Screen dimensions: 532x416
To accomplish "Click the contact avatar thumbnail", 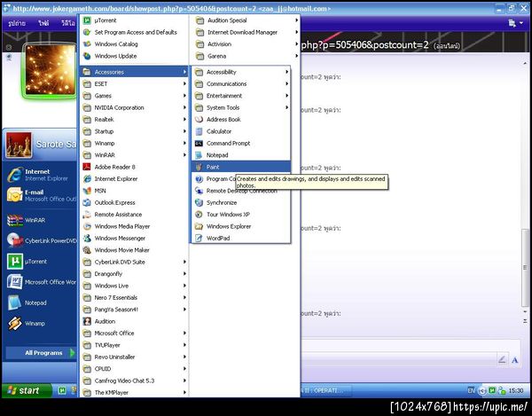I will pyautogui.click(x=51, y=70).
